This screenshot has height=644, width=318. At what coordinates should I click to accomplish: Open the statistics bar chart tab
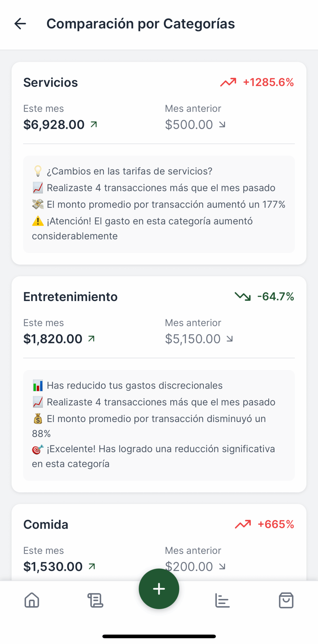(x=222, y=600)
